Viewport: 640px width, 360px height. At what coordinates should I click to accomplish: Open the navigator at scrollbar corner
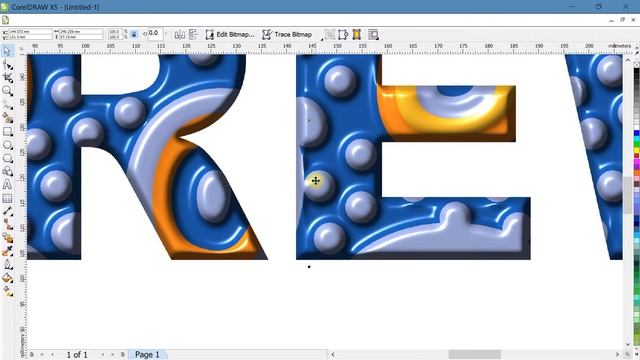(x=628, y=354)
